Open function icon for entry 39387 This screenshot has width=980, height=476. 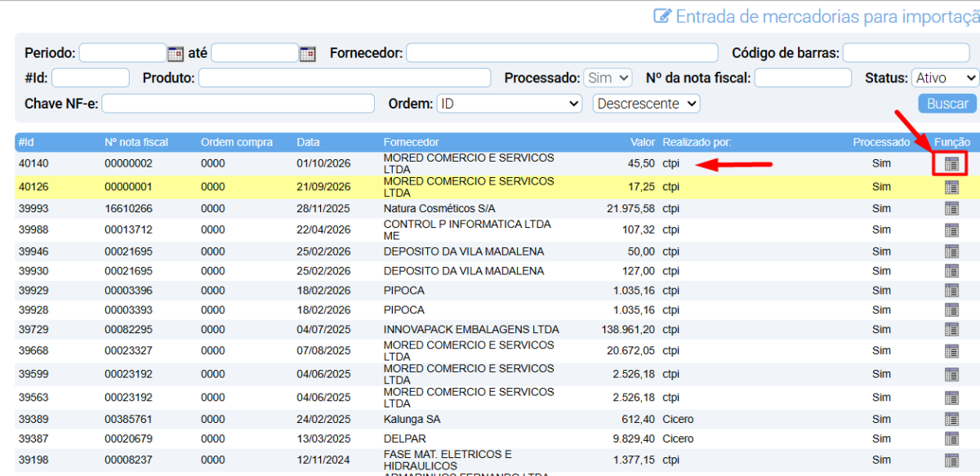(951, 439)
